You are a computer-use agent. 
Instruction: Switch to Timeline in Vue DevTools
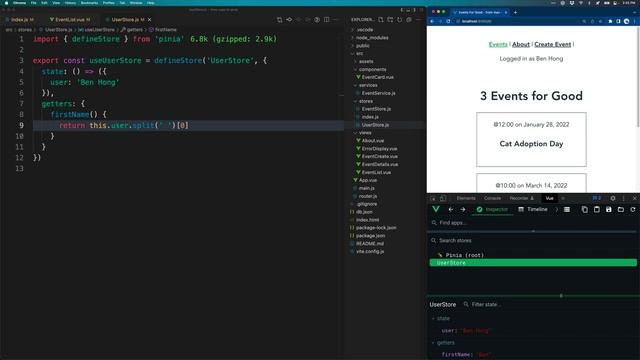click(x=533, y=209)
